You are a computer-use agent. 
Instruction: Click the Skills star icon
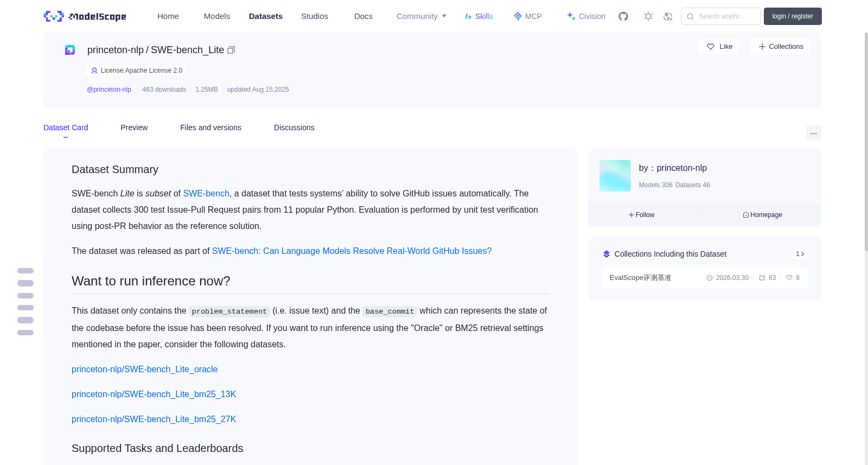[x=468, y=16]
